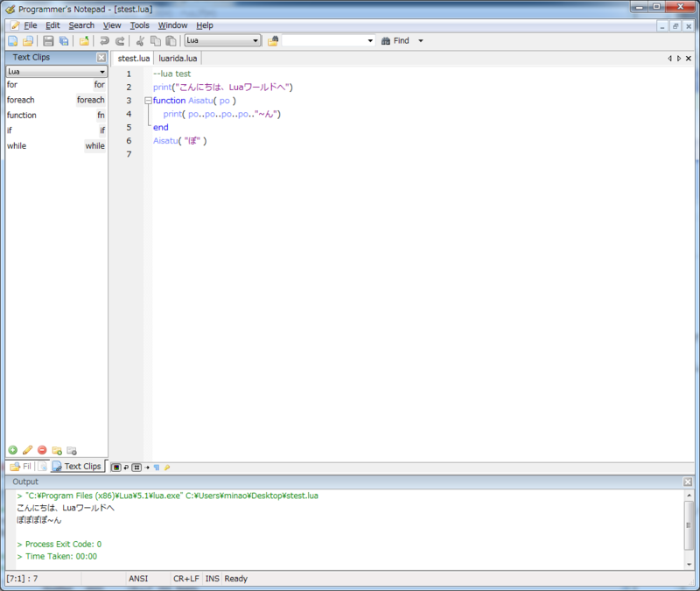Cut selection using the scissors icon
Screen dimensions: 700x591
pos(140,41)
